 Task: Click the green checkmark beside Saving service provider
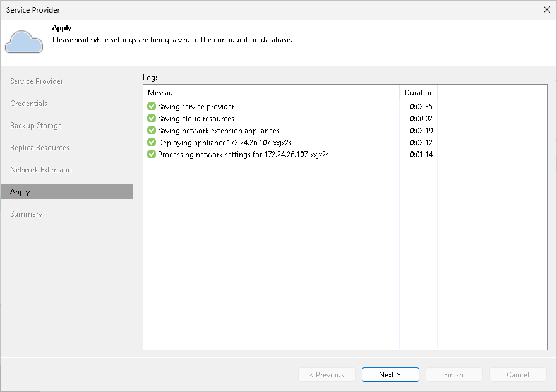click(151, 105)
